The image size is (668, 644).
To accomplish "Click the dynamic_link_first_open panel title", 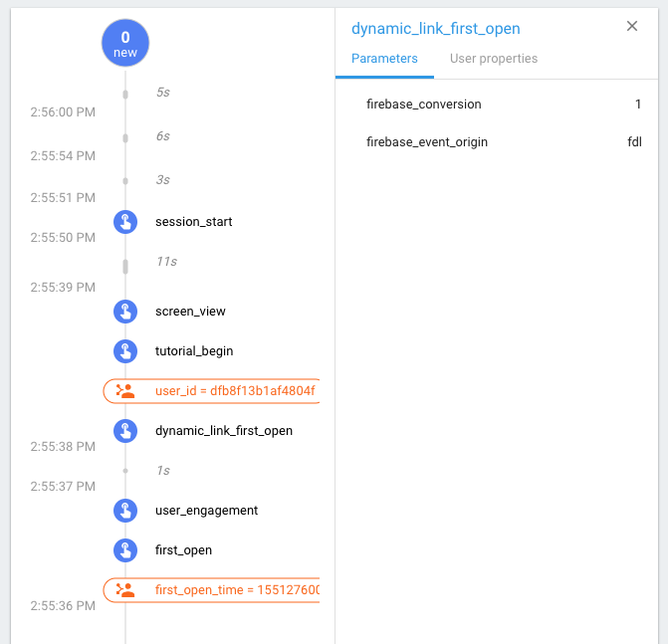I will (435, 29).
